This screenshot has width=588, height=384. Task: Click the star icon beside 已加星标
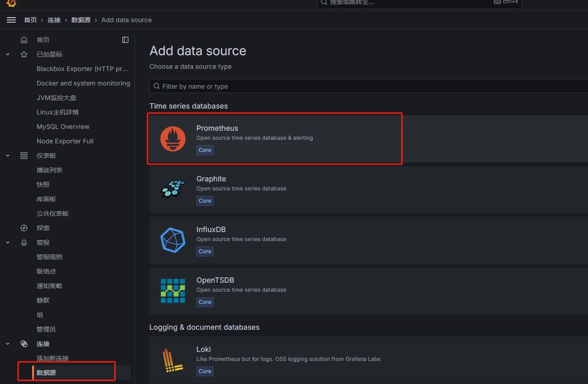click(x=24, y=54)
